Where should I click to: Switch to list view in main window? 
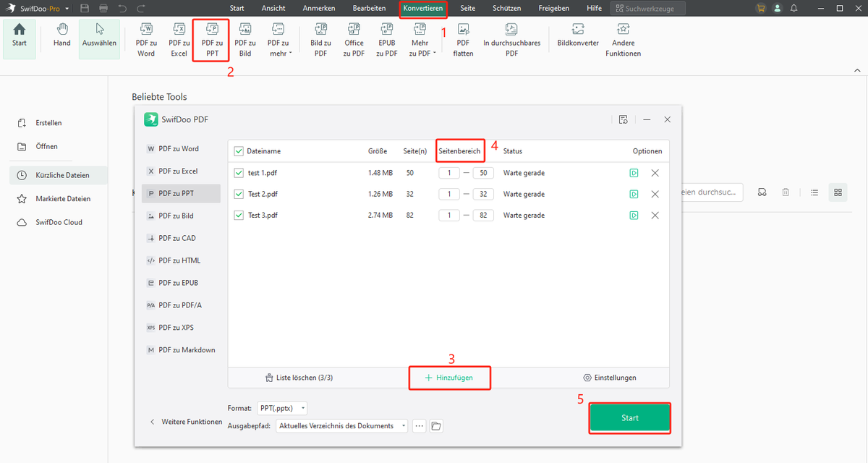[x=814, y=192]
